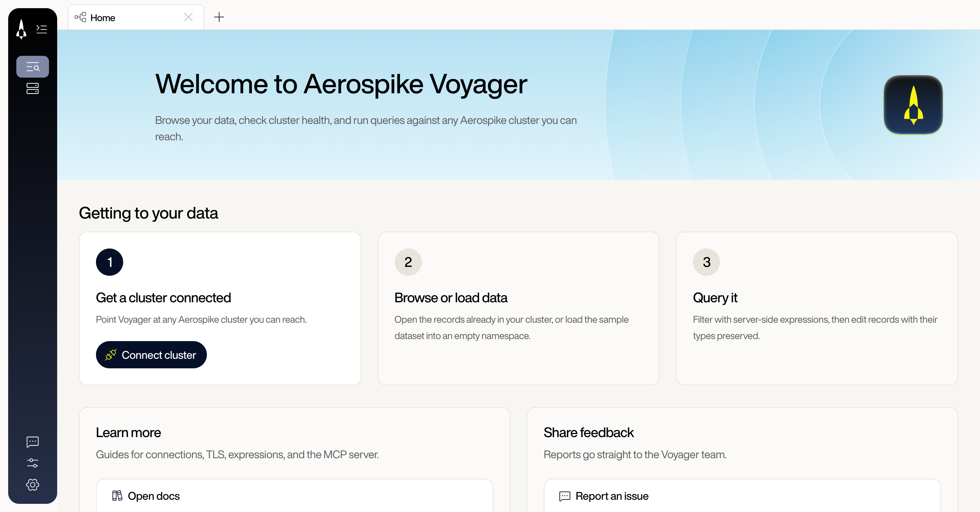980x512 pixels.
Task: Click the book icon beside Open docs
Action: tap(117, 496)
